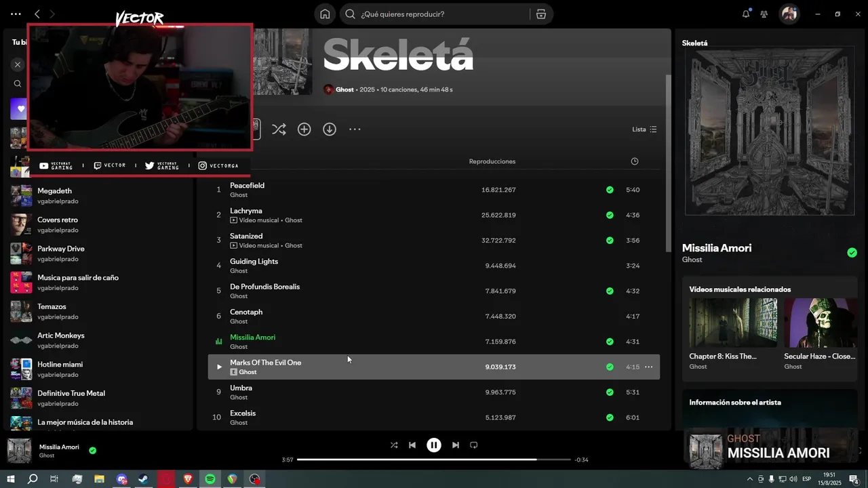Select the Guiding Lights track
Viewport: 868px width, 488px height.
click(254, 261)
